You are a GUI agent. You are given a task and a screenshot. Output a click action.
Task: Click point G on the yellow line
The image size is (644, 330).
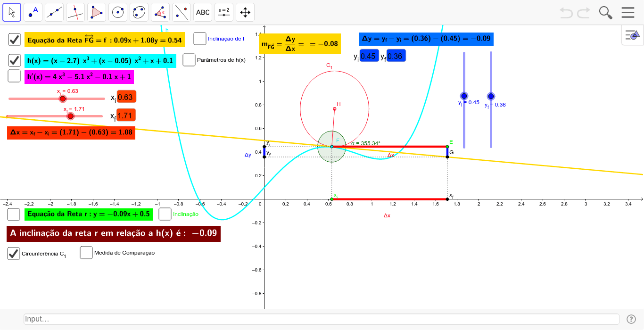pyautogui.click(x=447, y=157)
